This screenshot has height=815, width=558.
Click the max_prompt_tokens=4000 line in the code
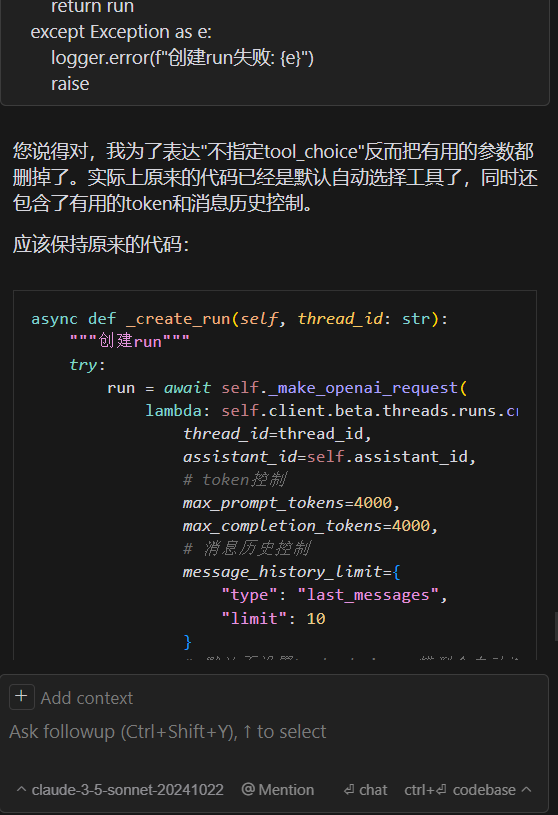(291, 503)
